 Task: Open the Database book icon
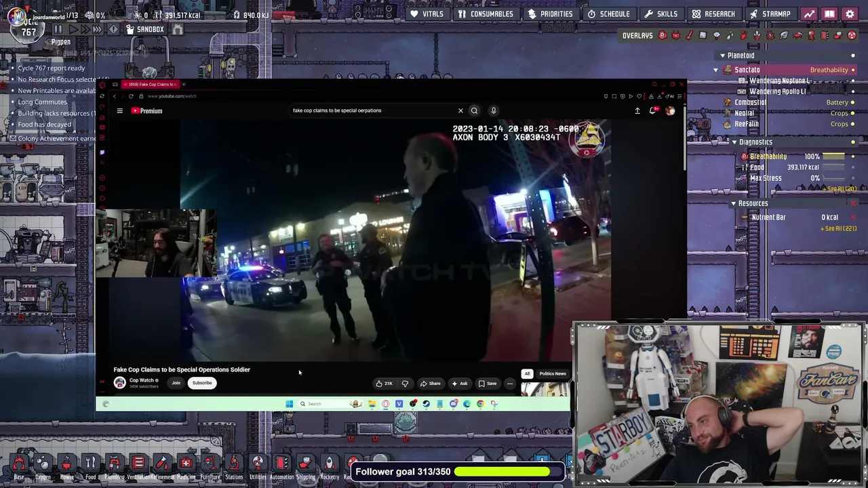pos(829,14)
